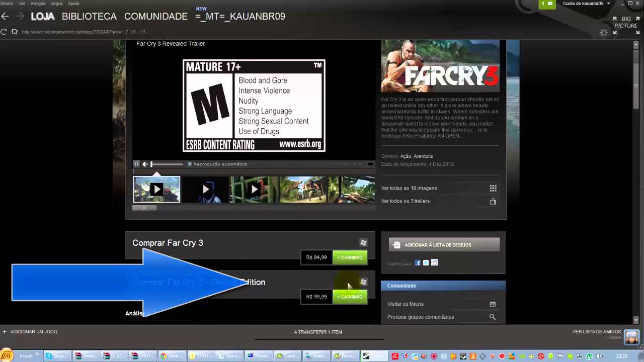Open the BIBLIOTECA tab
644x362 pixels.
[89, 16]
